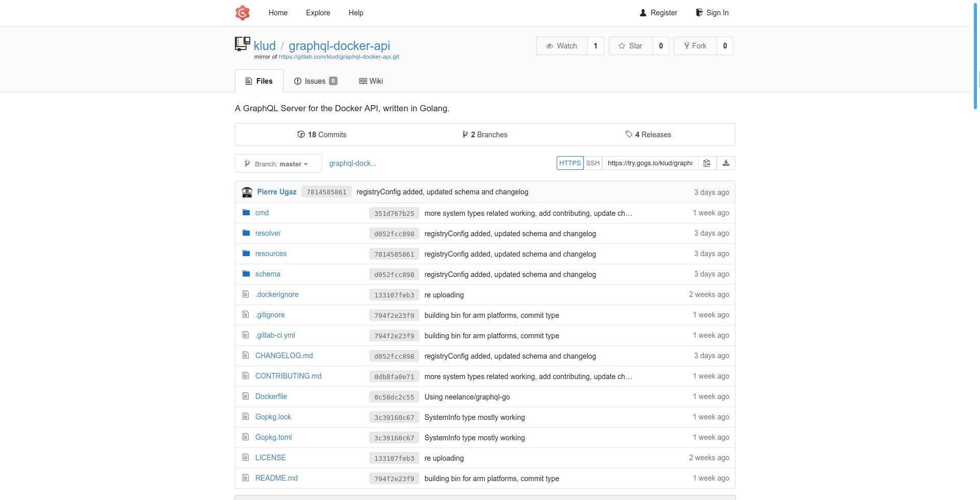Watch this repository
This screenshot has width=980, height=500.
pyautogui.click(x=562, y=46)
